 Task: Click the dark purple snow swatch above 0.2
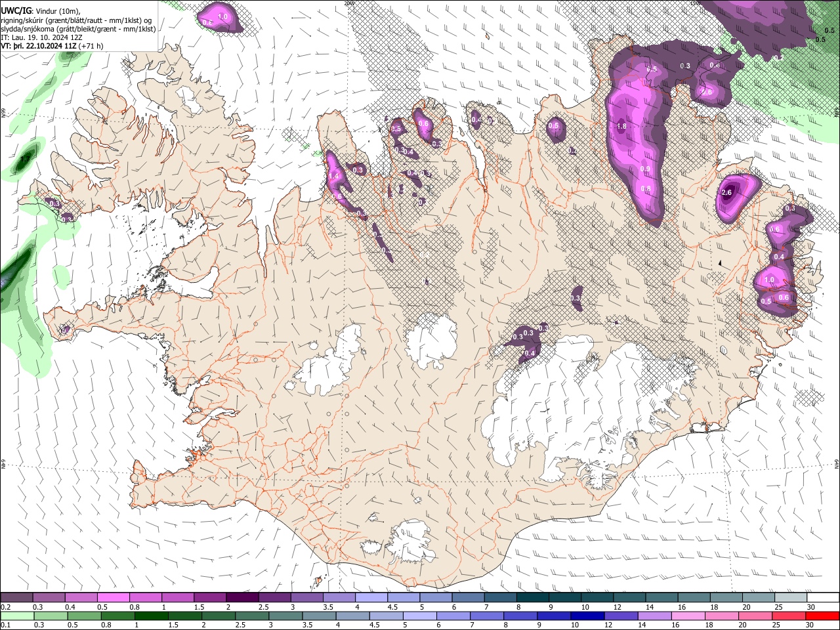[x=16, y=597]
